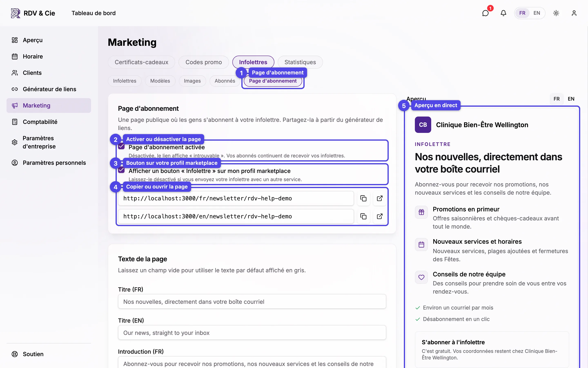Click the INFOLETTRE label in preview
Image resolution: width=588 pixels, height=368 pixels.
pos(432,144)
